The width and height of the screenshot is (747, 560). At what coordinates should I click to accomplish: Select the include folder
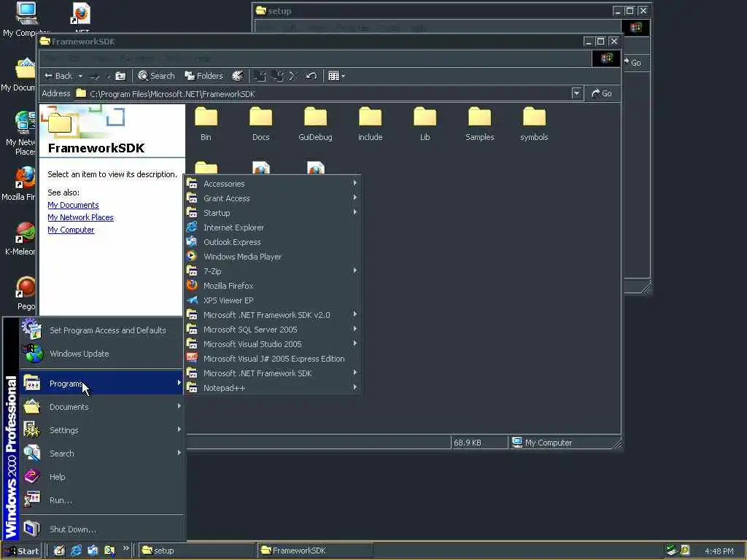click(370, 124)
